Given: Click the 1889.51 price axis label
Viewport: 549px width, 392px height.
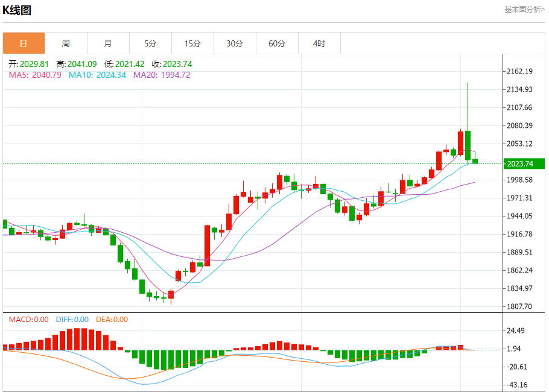Looking at the screenshot, I should [x=519, y=252].
